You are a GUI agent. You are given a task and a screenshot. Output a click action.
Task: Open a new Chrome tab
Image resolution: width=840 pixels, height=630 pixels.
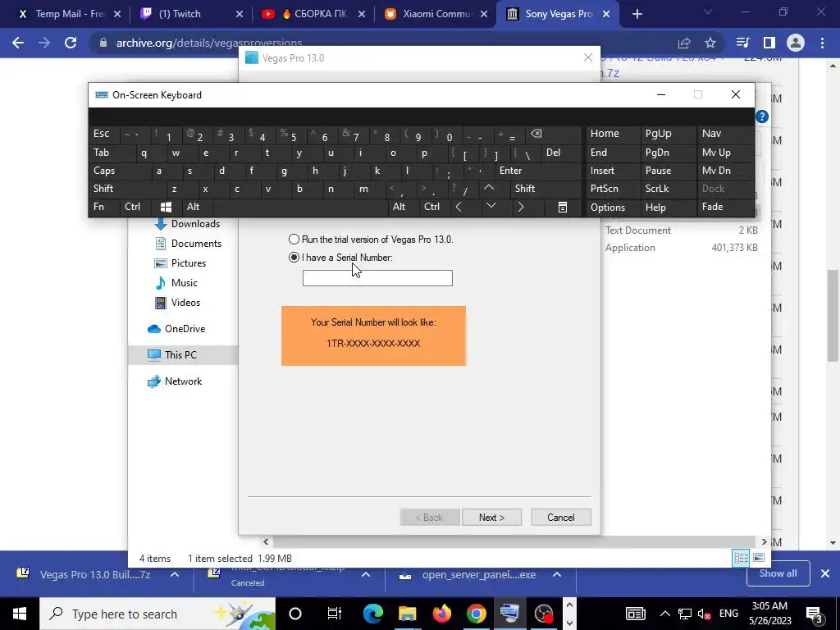(x=637, y=14)
